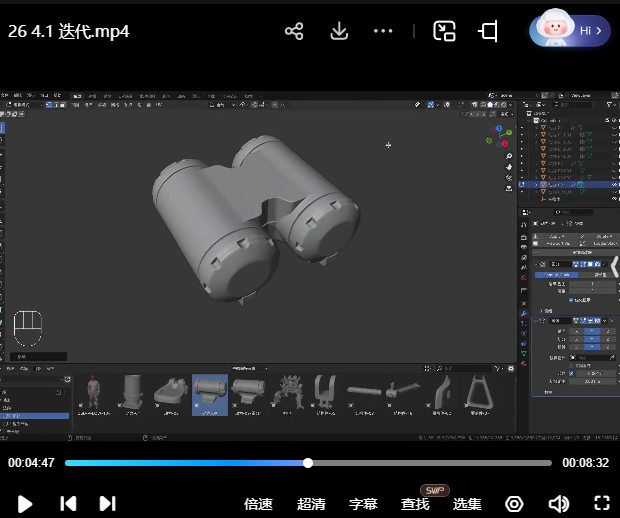The image size is (620, 518).
Task: Open the Hi assistant button
Action: click(569, 31)
